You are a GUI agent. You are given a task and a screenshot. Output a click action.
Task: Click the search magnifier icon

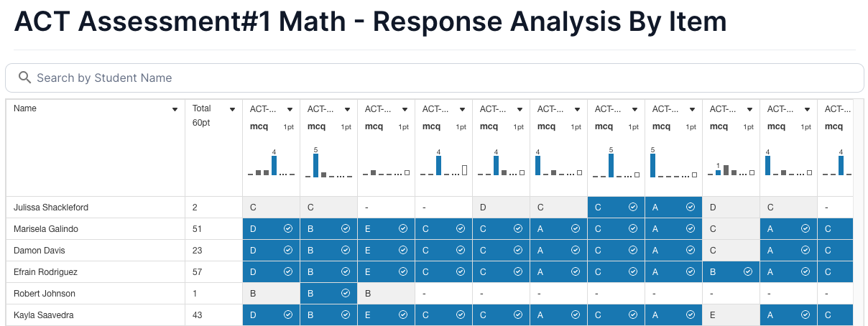(x=24, y=78)
